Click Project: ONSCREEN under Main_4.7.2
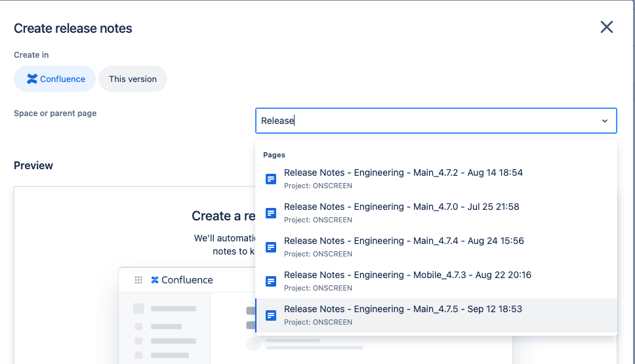Screen dimensions: 635x364 (318, 186)
